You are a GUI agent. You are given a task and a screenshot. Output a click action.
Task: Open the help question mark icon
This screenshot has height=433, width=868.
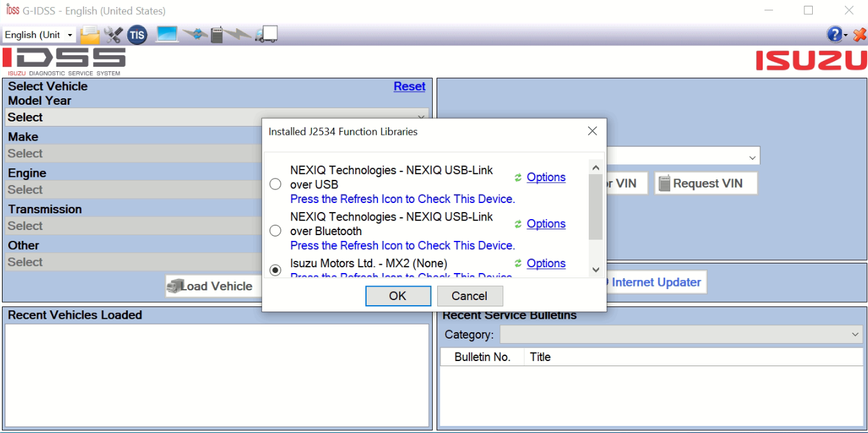coord(833,33)
